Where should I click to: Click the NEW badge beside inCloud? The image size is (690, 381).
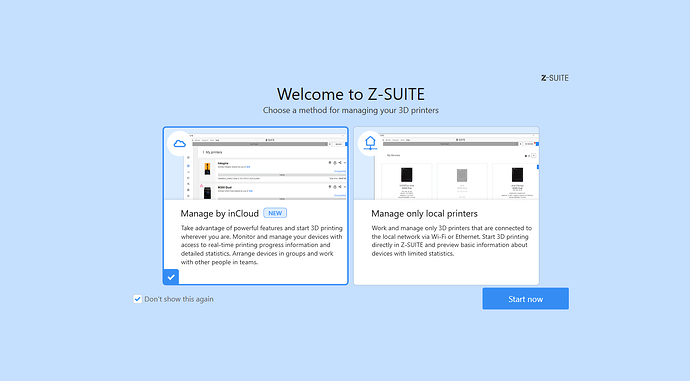pyautogui.click(x=275, y=213)
